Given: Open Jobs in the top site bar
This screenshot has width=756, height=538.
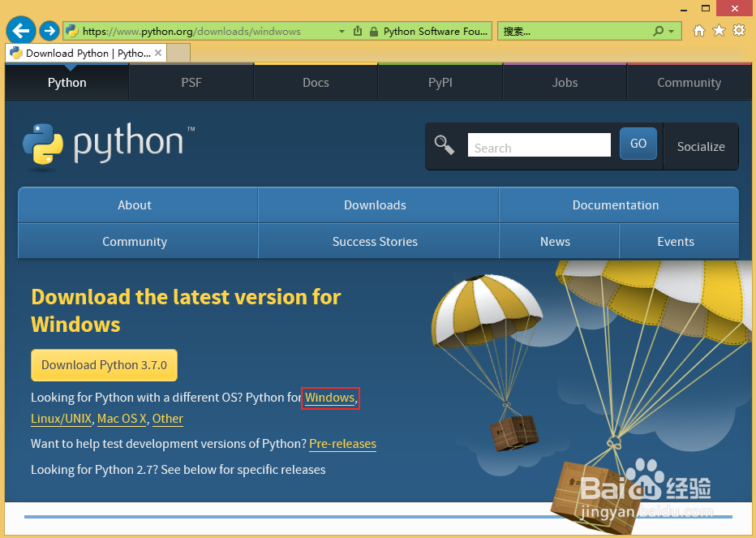Looking at the screenshot, I should click(565, 83).
